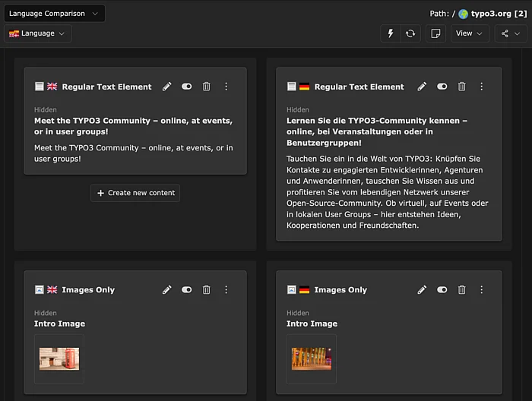
Task: Delete the English Regular Text Element
Action: point(206,87)
